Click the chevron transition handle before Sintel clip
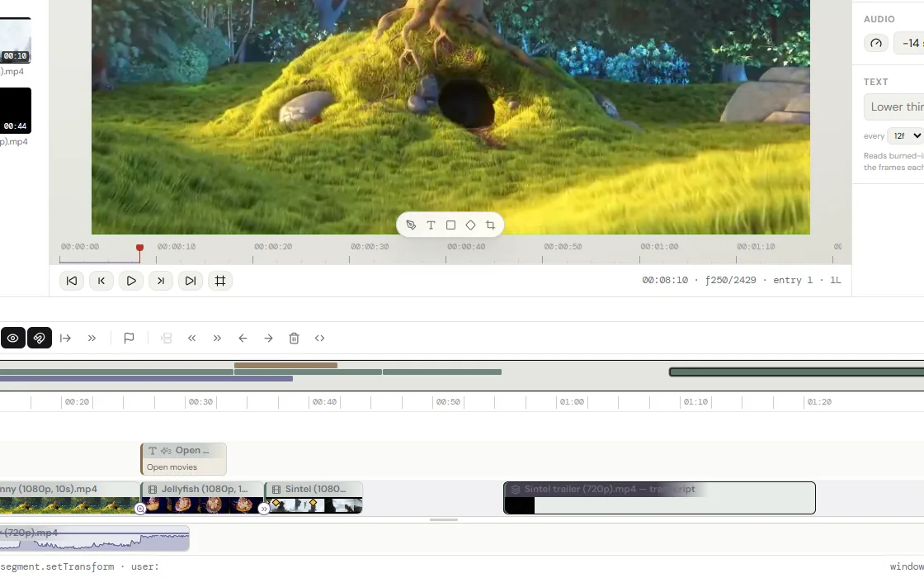 pyautogui.click(x=264, y=509)
